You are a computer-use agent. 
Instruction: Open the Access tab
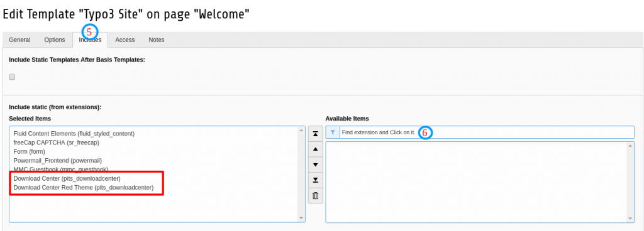(125, 40)
